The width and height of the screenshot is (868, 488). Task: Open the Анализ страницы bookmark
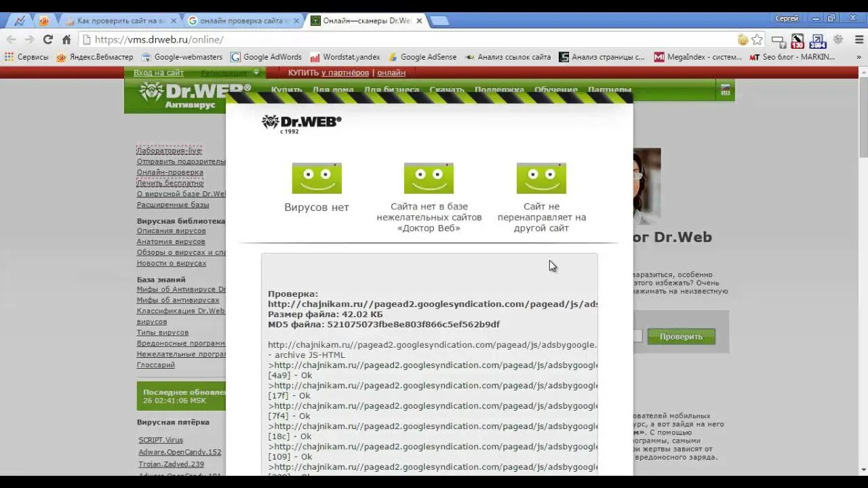(x=601, y=57)
